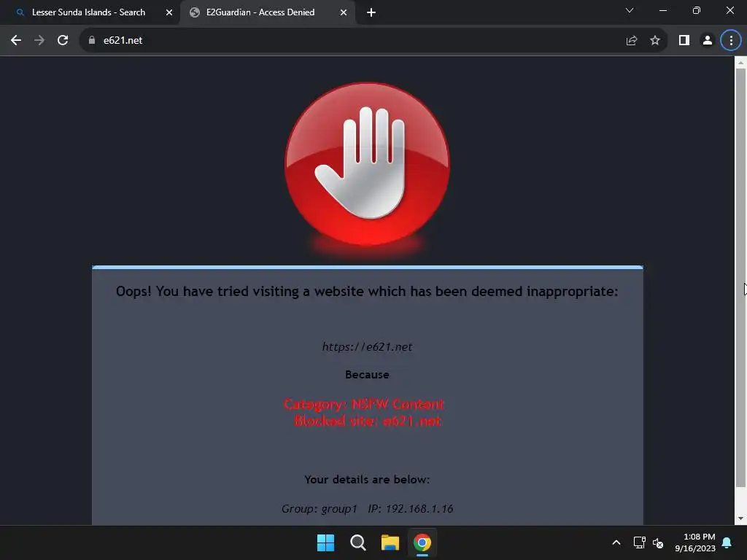Open File Explorer from taskbar
747x560 pixels.
pos(390,542)
